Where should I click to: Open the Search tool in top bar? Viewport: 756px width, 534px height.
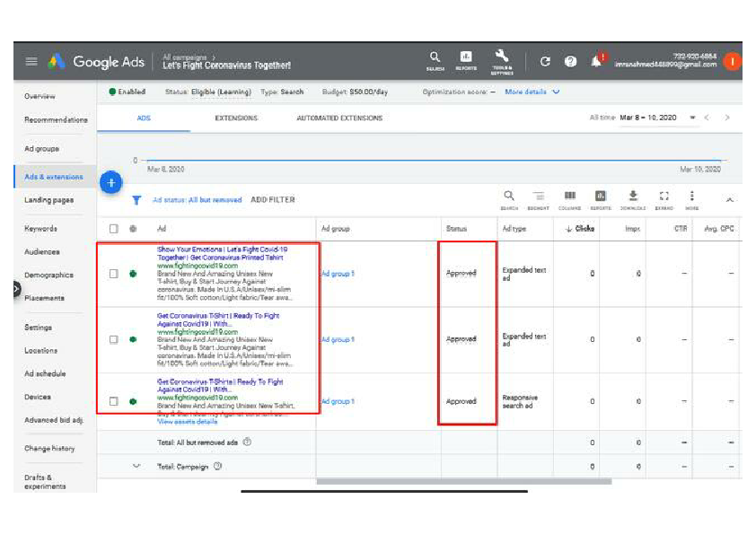[435, 61]
